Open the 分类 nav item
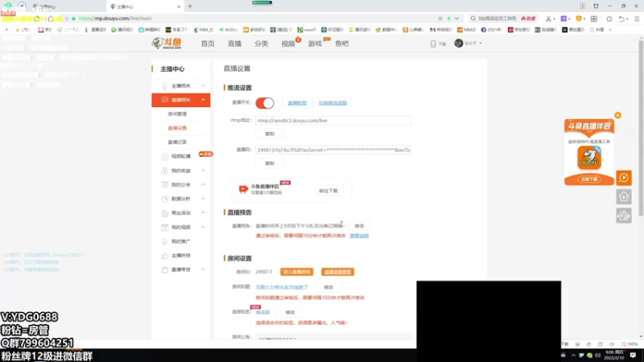Image resolution: width=644 pixels, height=362 pixels. (261, 43)
